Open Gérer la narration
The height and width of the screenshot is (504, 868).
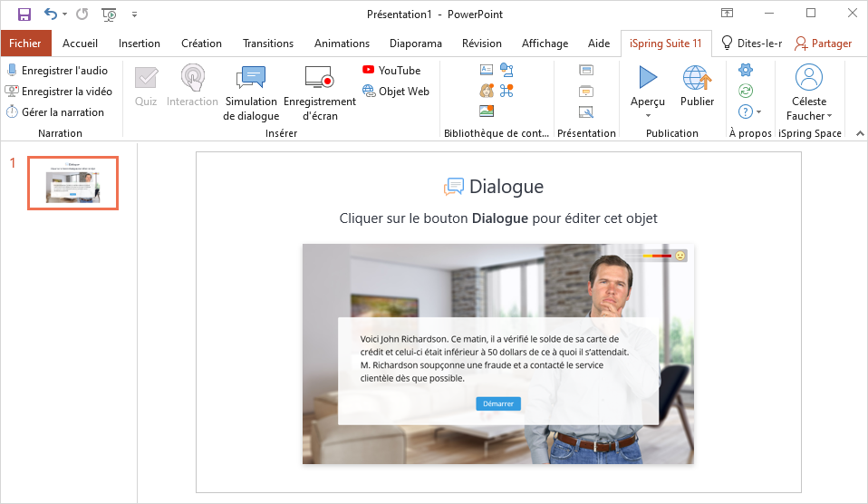click(x=55, y=111)
